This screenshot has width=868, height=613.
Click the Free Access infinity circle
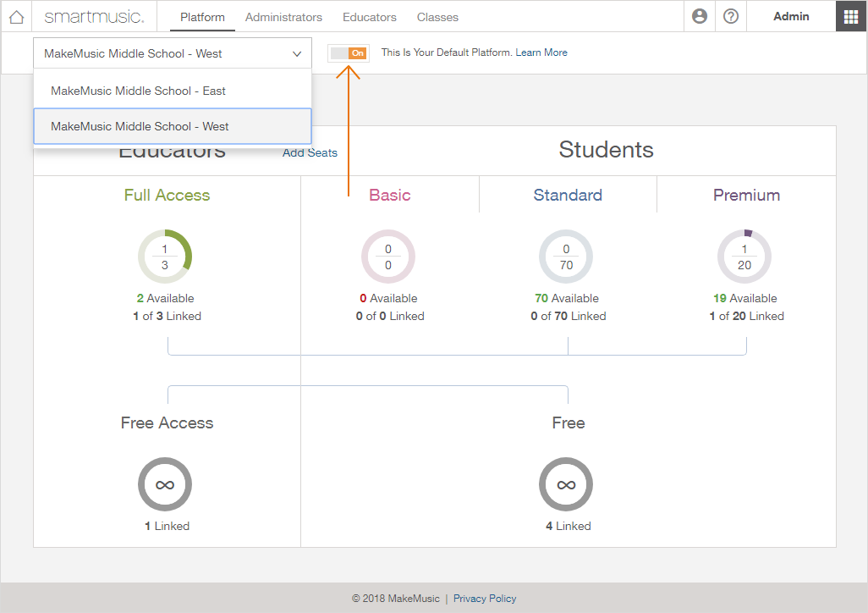(x=165, y=484)
